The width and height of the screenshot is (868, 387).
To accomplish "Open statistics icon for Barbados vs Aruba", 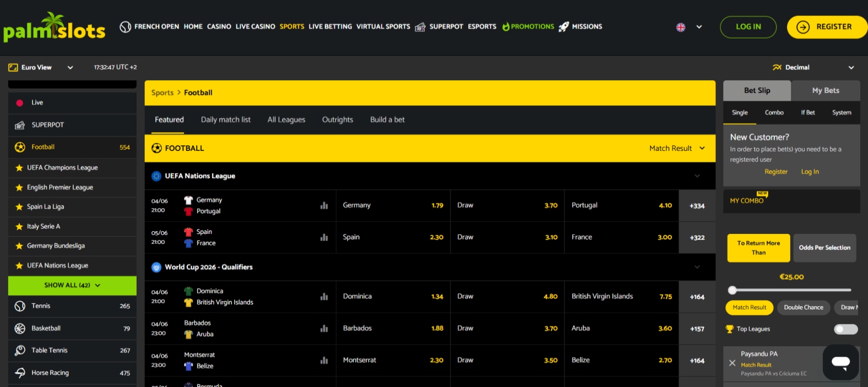I will 324,329.
